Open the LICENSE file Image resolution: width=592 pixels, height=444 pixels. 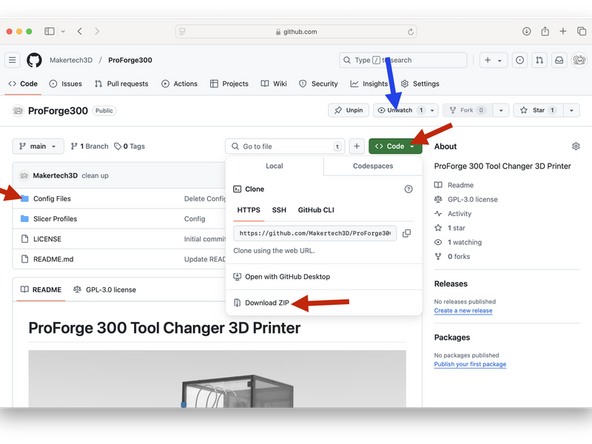tap(47, 239)
